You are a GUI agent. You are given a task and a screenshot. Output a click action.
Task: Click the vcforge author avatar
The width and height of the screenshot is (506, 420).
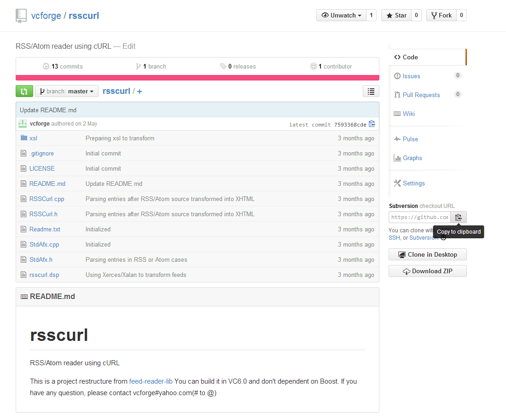23,124
